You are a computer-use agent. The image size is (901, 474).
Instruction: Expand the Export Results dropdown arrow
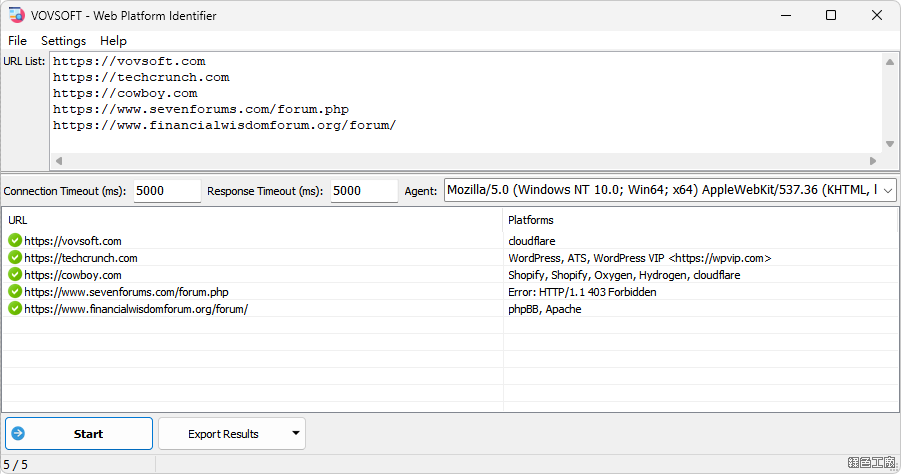click(296, 433)
